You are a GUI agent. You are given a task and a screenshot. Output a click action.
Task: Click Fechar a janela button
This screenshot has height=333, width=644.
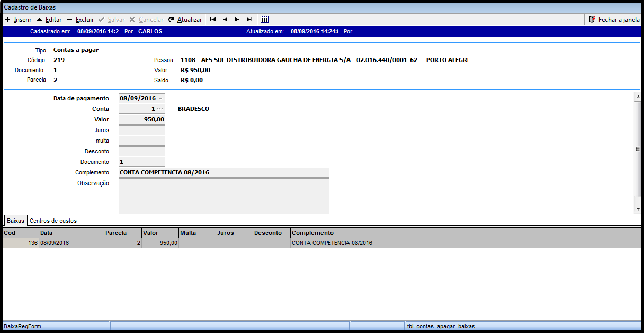tap(614, 20)
